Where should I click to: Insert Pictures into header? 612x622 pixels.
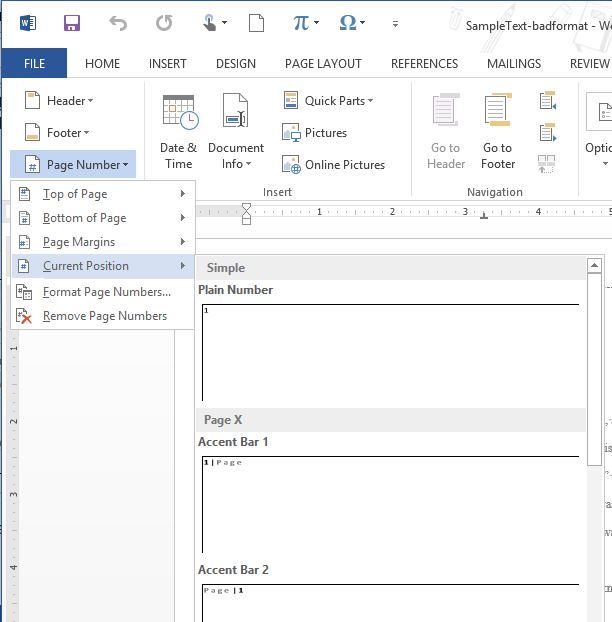click(x=315, y=133)
